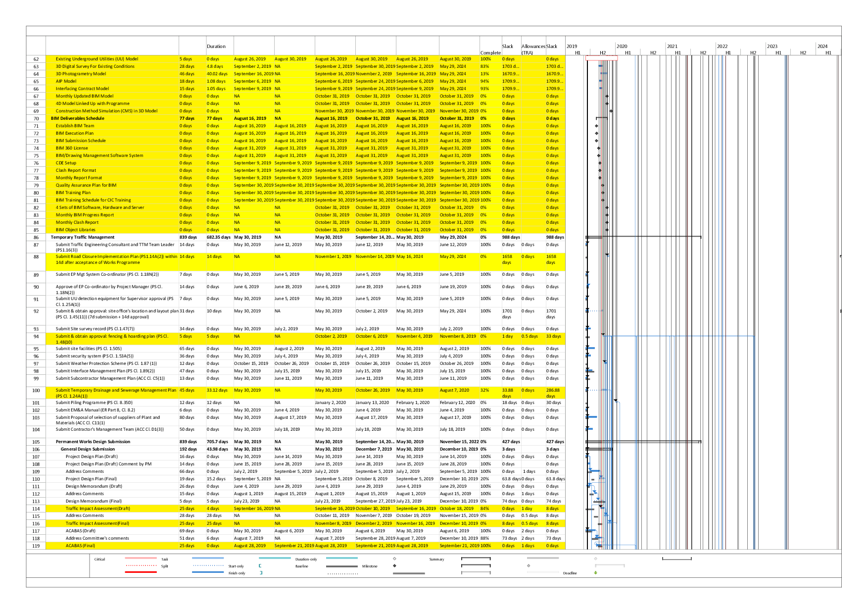This screenshot has width=868, height=614.
Task: Select row number 62
Action: coord(36,59)
